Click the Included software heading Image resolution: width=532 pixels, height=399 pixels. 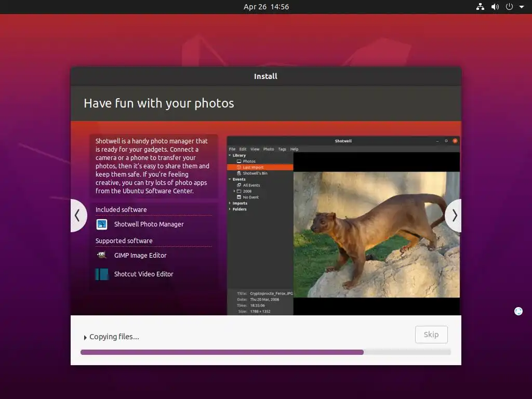(121, 210)
